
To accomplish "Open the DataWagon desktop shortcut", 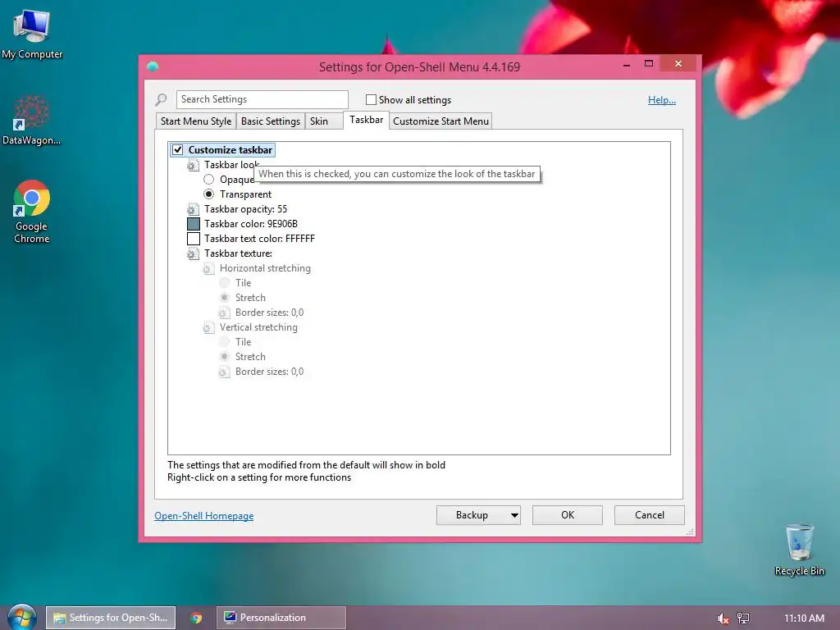I will (32, 120).
